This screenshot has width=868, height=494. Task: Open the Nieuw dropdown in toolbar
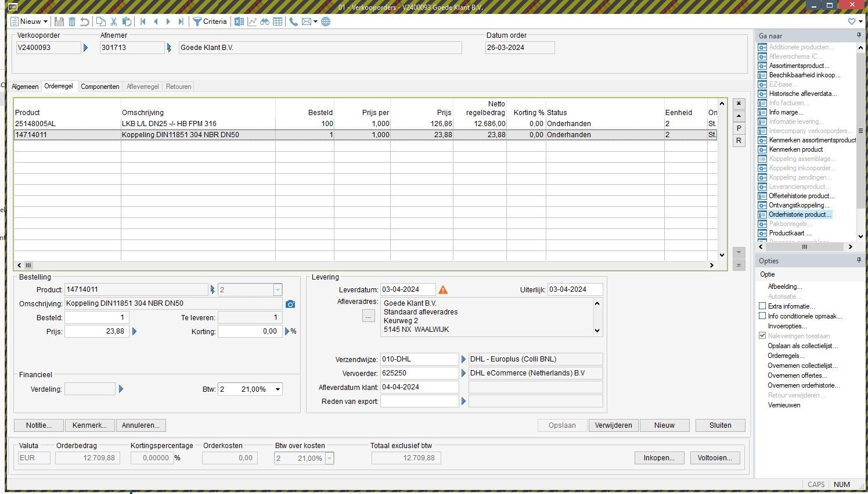(45, 22)
